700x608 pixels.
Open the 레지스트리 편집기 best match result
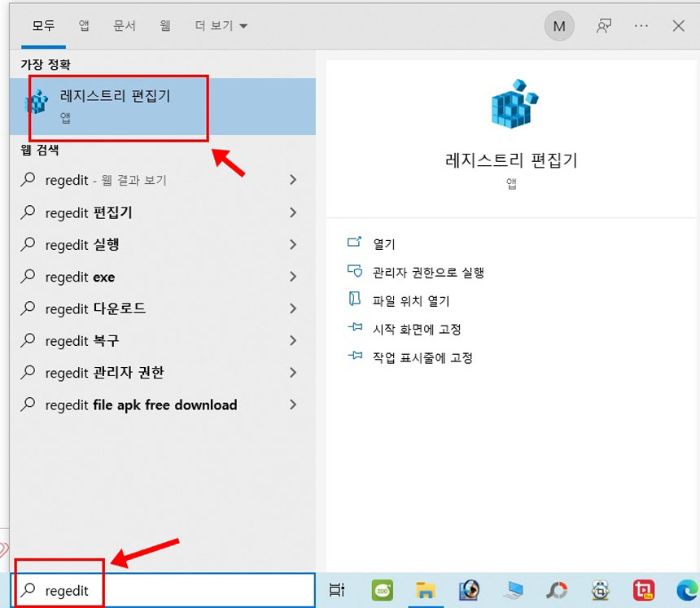(x=163, y=107)
